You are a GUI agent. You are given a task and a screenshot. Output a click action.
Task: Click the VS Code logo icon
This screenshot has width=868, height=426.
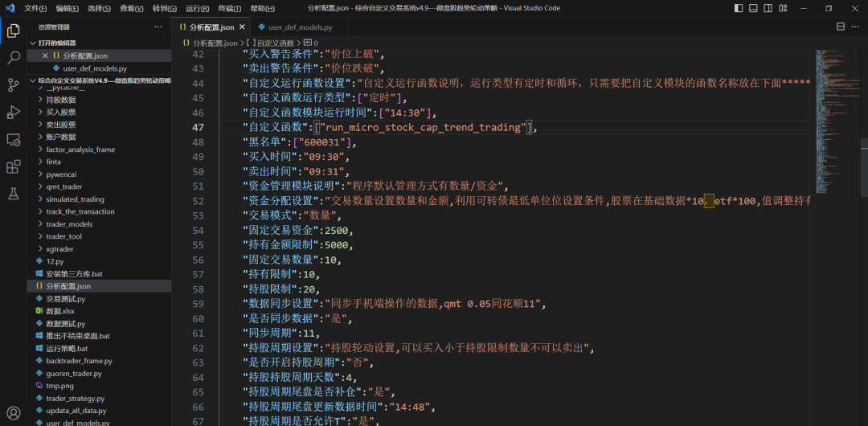coord(10,8)
